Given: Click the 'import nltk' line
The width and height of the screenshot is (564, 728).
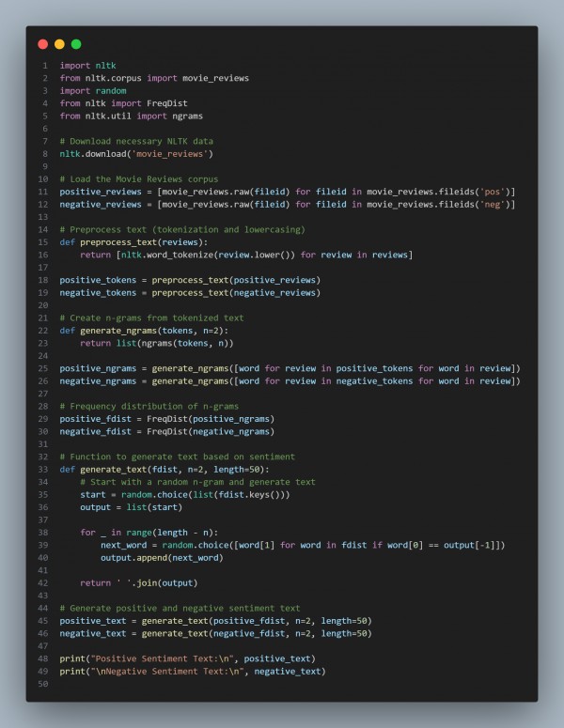Looking at the screenshot, I should (x=87, y=66).
